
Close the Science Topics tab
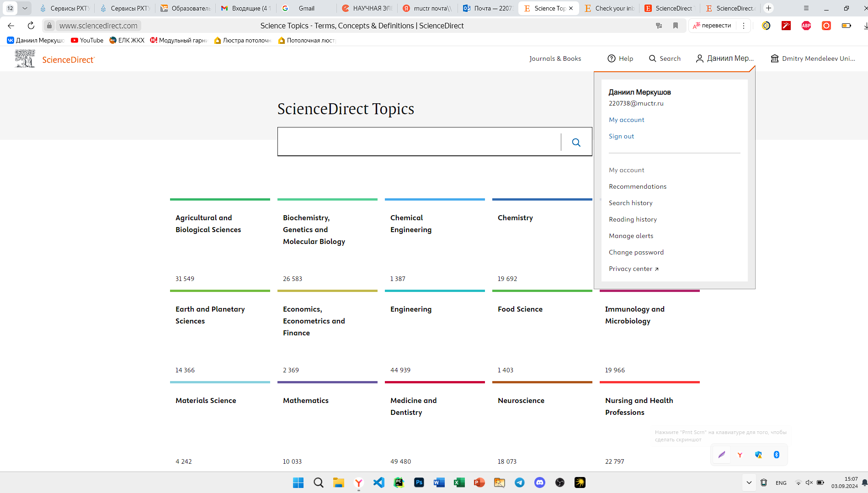pyautogui.click(x=571, y=8)
